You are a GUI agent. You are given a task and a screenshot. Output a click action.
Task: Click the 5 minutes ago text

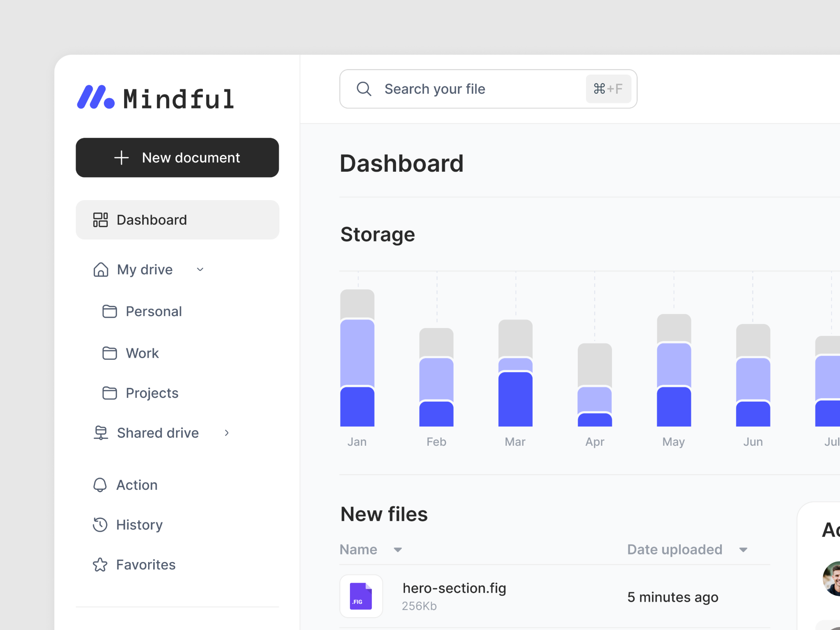click(673, 597)
